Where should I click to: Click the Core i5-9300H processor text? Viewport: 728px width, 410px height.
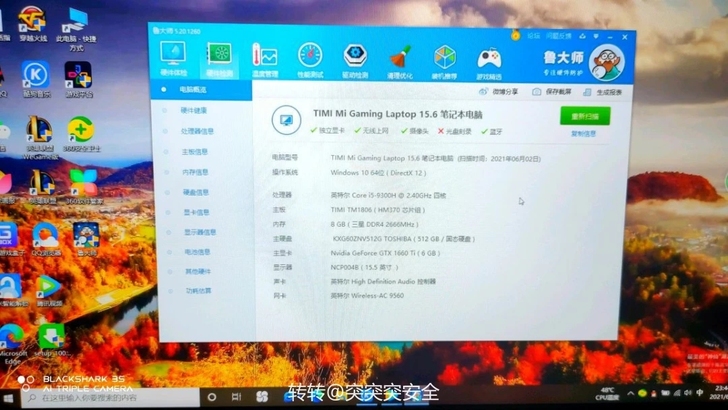click(x=388, y=195)
